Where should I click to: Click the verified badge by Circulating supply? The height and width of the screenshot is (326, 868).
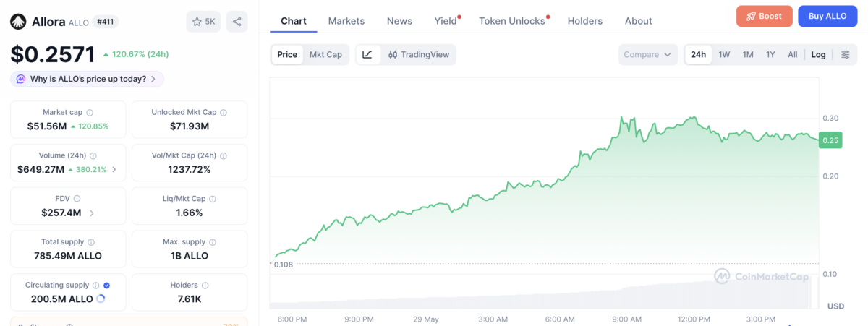click(x=107, y=286)
